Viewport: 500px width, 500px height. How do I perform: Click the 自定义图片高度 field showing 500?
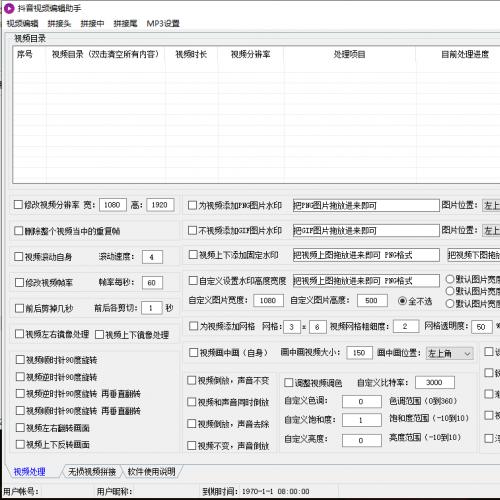372,300
